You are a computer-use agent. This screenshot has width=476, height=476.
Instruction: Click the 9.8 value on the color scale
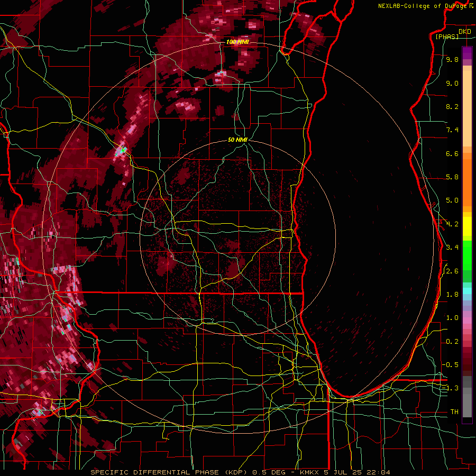click(x=452, y=60)
